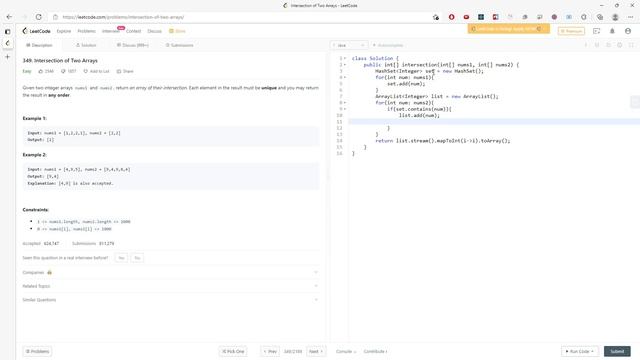Viewport: 640px width, 360px height.
Task: Click the editor shortcuts icon
Action: pos(597,45)
